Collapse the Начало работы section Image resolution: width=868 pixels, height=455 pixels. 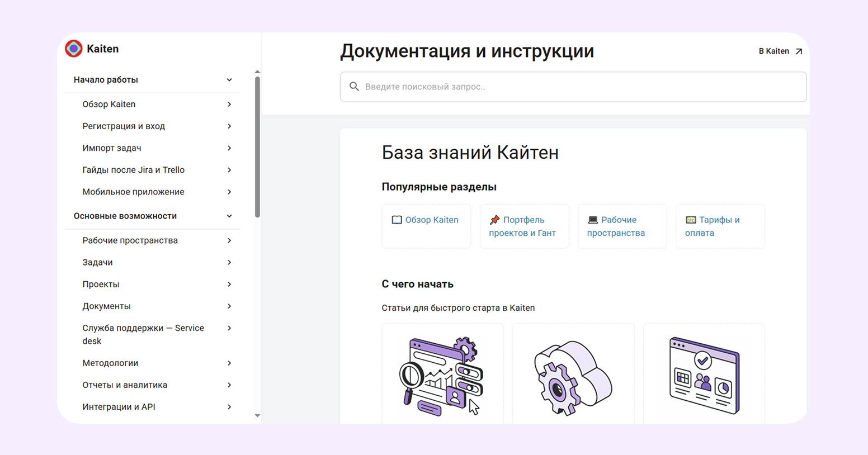point(229,80)
